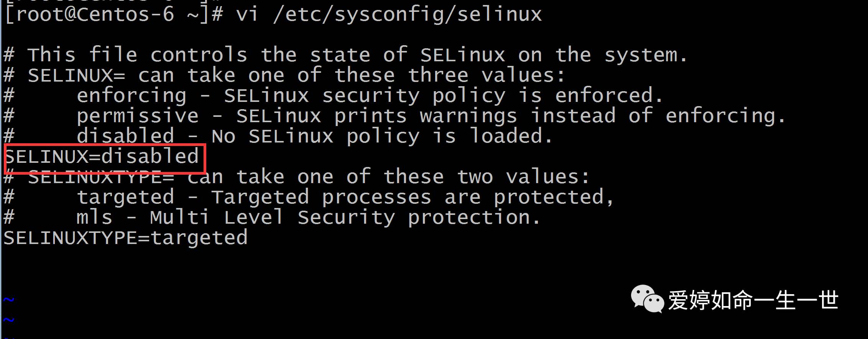Click 'Multi Level Security protection' text
The image size is (868, 339).
pos(345,218)
